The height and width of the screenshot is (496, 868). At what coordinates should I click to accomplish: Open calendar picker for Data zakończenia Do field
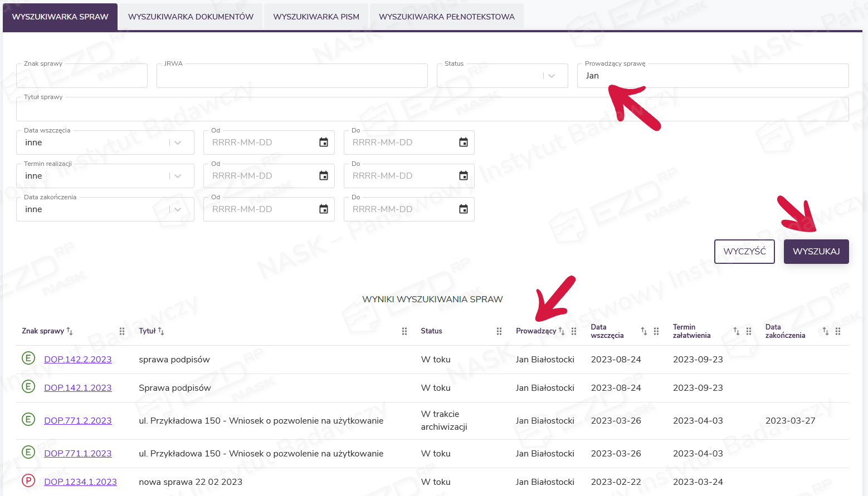coord(463,209)
